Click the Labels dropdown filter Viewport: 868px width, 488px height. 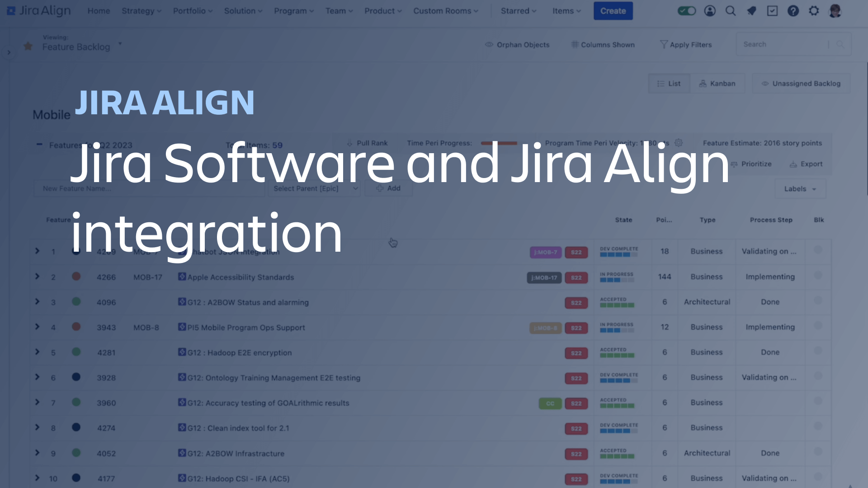click(799, 188)
